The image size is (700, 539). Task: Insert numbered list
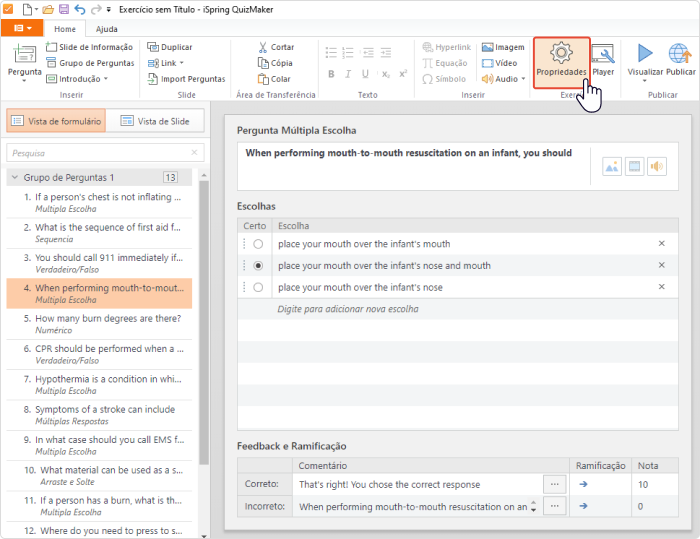[348, 53]
